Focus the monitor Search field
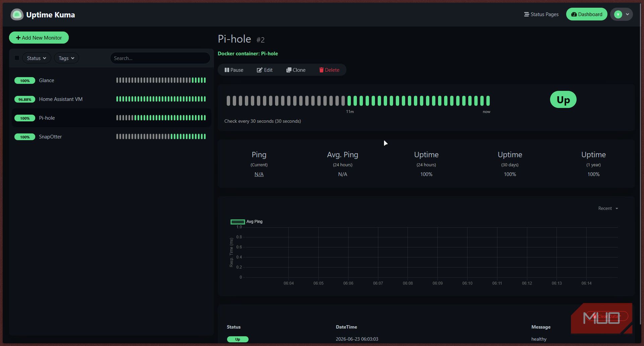The height and width of the screenshot is (346, 644). [160, 58]
